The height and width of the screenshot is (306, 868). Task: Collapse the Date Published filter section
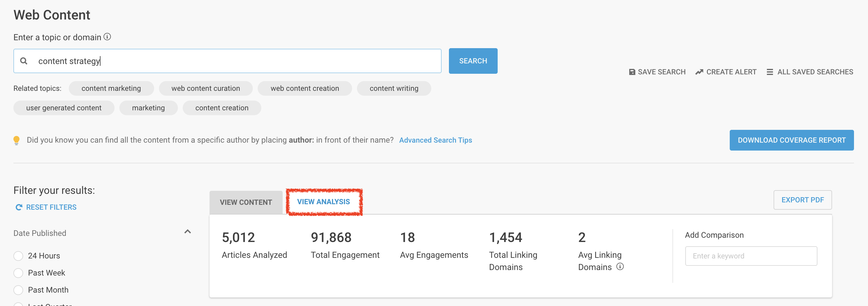(188, 232)
